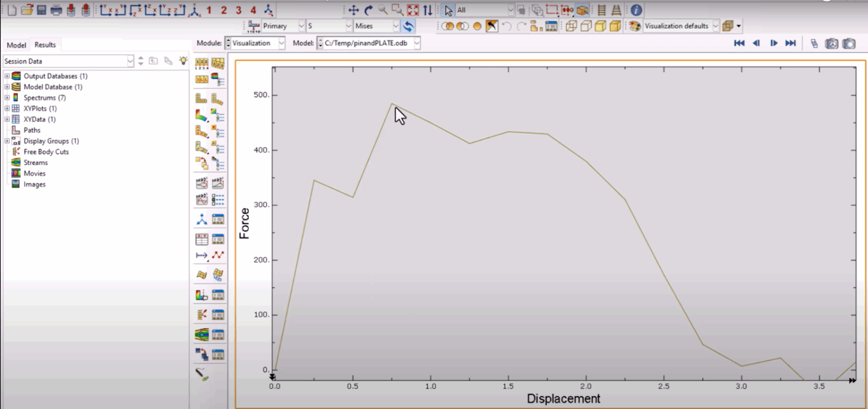Open the Module Visualization dropdown
Screen dimensions: 868x409
[282, 43]
